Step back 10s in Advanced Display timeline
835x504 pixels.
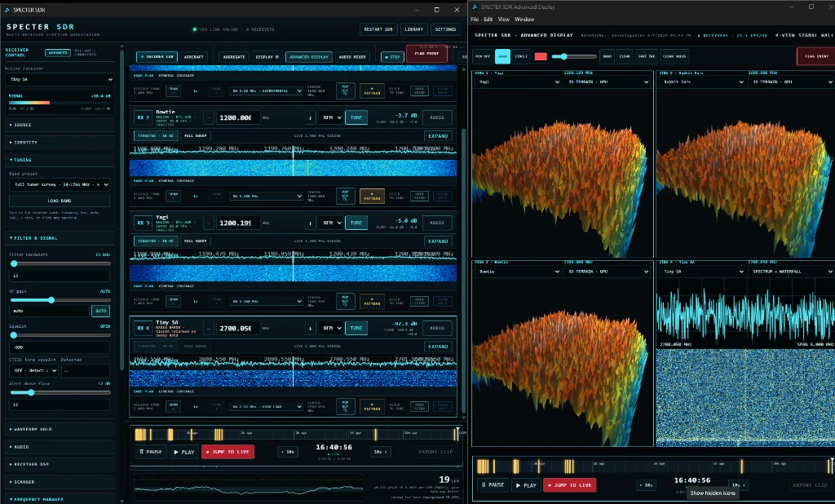(646, 485)
